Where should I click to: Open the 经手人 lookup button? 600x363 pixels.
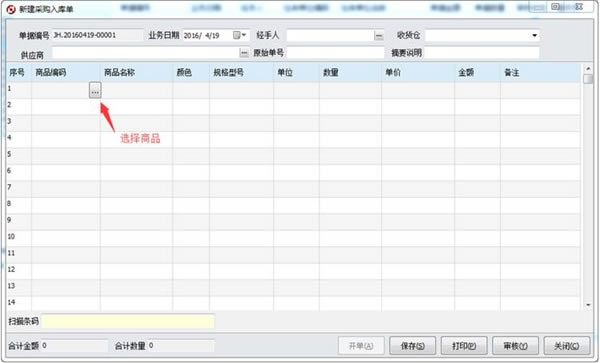click(x=378, y=36)
